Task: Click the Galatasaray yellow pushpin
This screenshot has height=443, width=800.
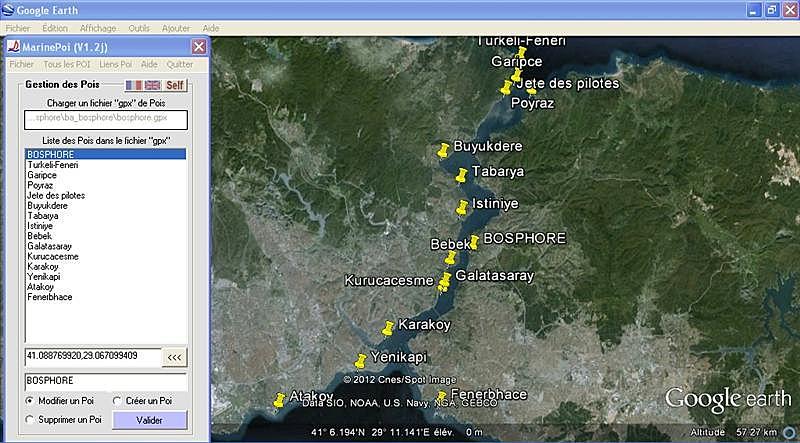Action: click(x=446, y=279)
